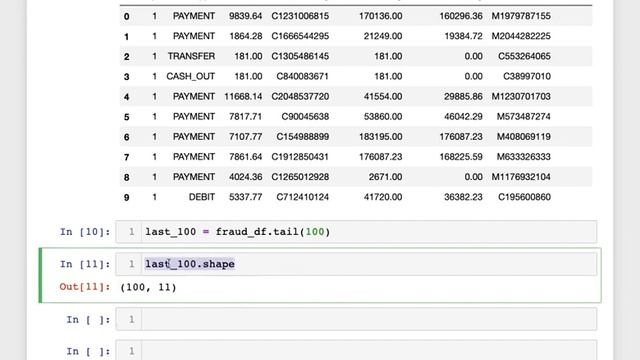Click the Out[11]: prompt label

85,287
